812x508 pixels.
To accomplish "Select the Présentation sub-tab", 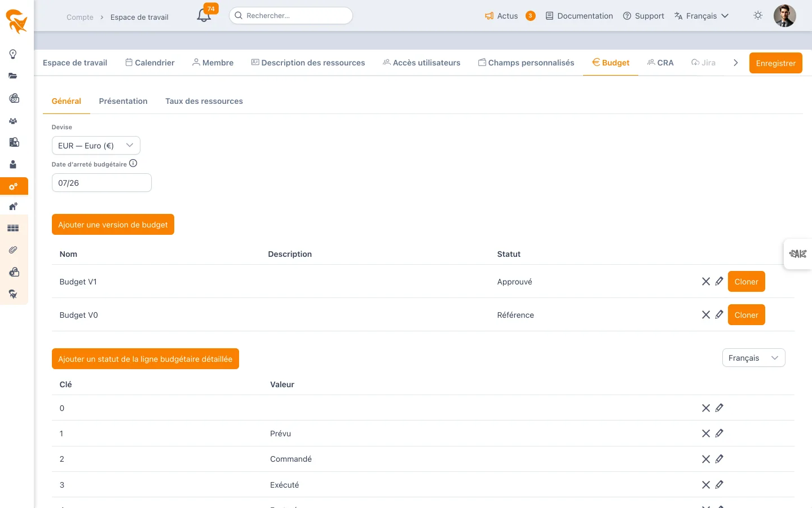I will point(123,101).
